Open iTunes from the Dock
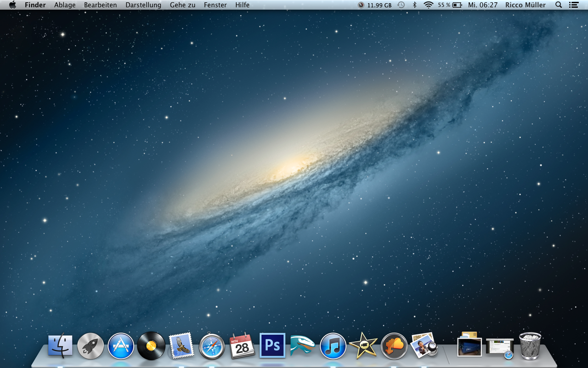The height and width of the screenshot is (368, 588). (x=333, y=346)
